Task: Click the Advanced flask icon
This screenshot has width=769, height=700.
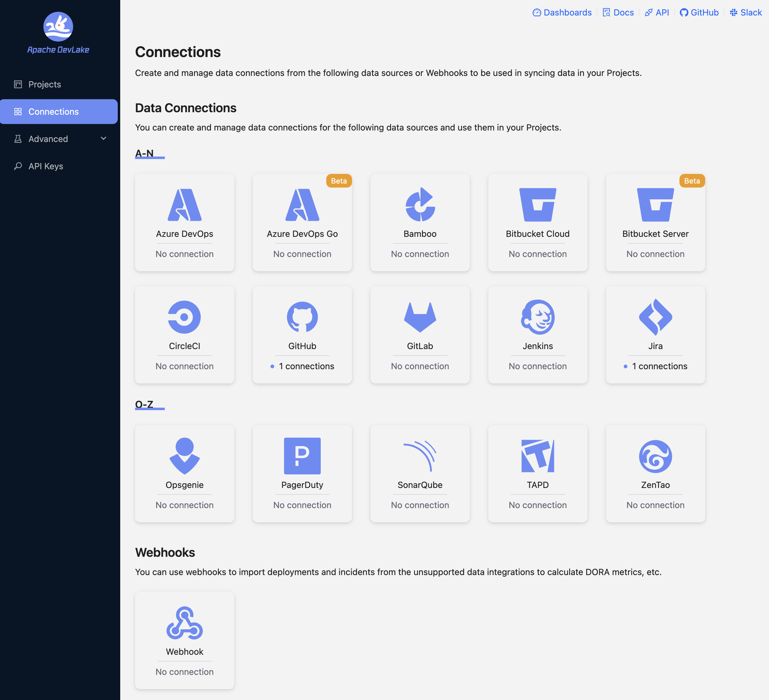Action: point(18,139)
